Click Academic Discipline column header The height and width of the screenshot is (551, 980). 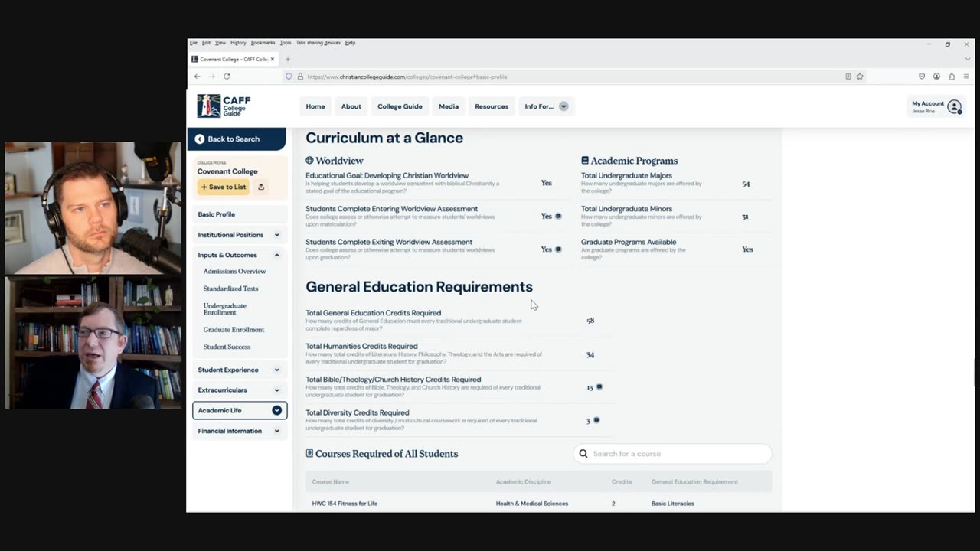tap(523, 482)
